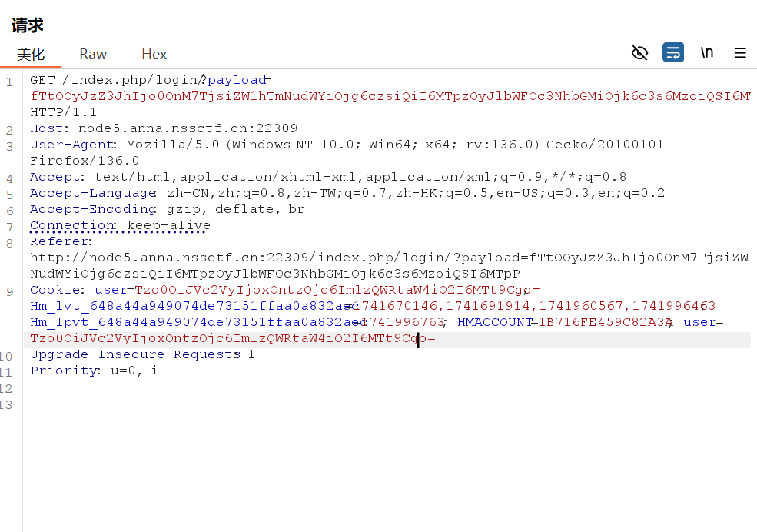Toggle the \n non-printable characters icon

[x=707, y=52]
